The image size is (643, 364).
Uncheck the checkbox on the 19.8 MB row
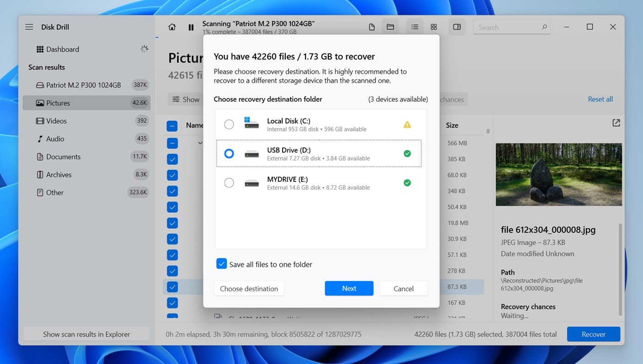tap(172, 223)
